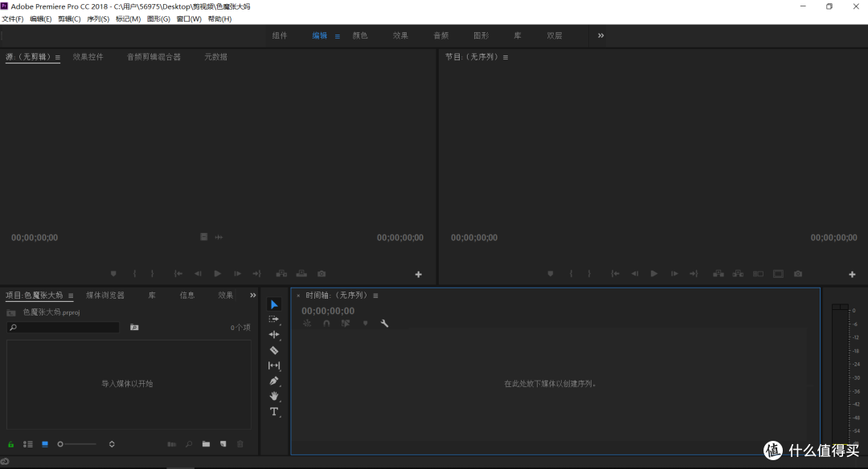Click Lift button in program monitor
868x469 pixels.
pos(719,274)
